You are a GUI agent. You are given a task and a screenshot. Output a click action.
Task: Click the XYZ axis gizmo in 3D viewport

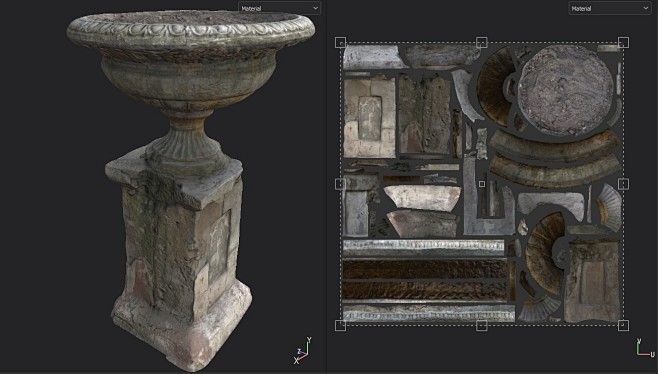304,350
